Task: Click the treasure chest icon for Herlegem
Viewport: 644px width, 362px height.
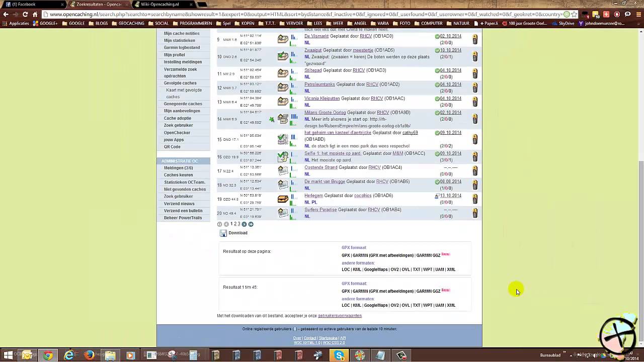Action: 283,199
